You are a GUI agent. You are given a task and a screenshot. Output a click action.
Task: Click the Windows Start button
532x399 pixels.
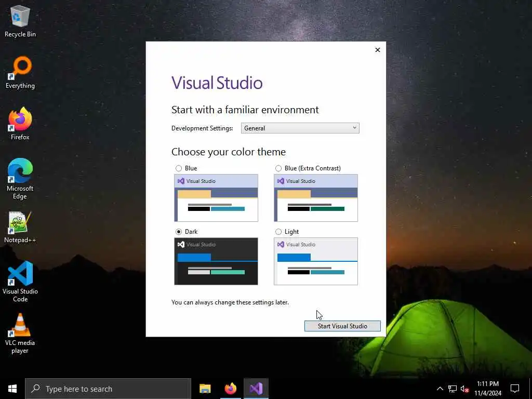pyautogui.click(x=12, y=389)
